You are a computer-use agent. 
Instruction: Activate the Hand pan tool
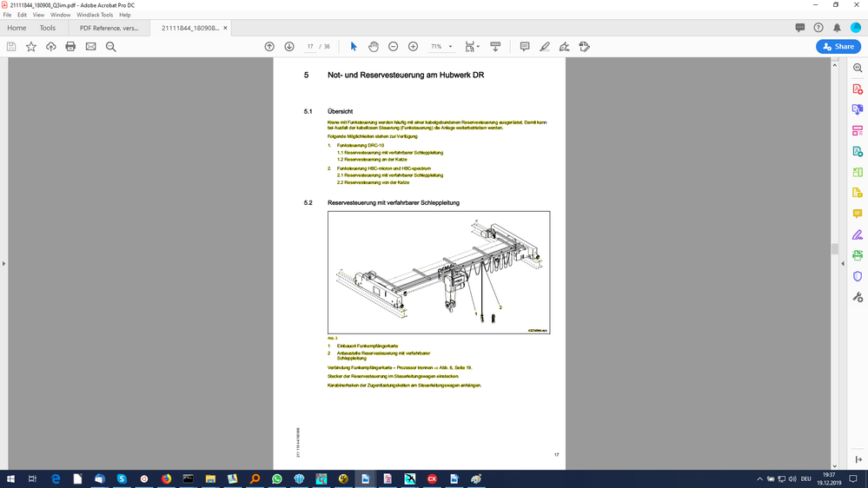click(x=373, y=47)
